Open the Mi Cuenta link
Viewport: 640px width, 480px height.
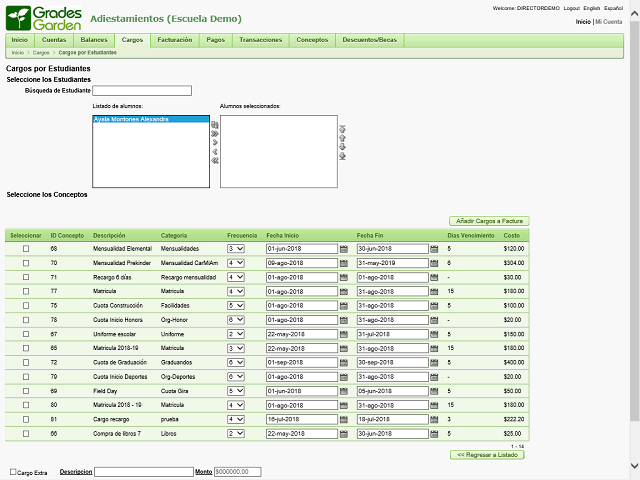(609, 22)
